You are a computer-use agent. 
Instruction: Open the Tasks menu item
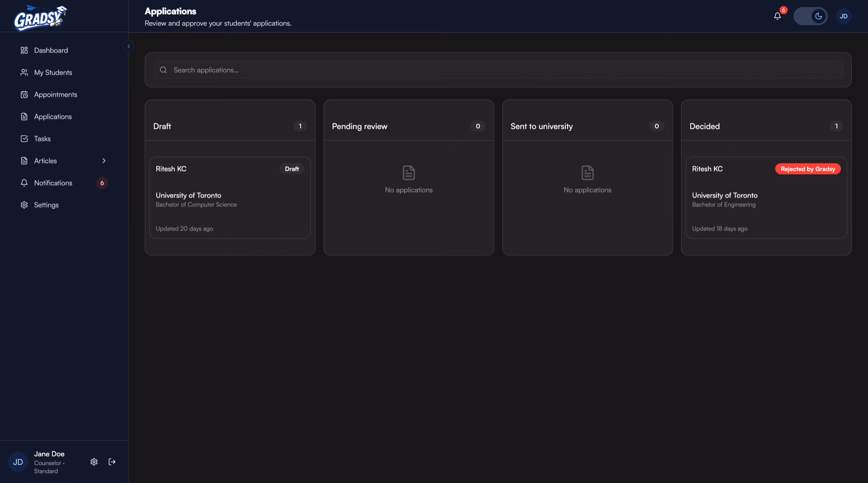[64, 139]
